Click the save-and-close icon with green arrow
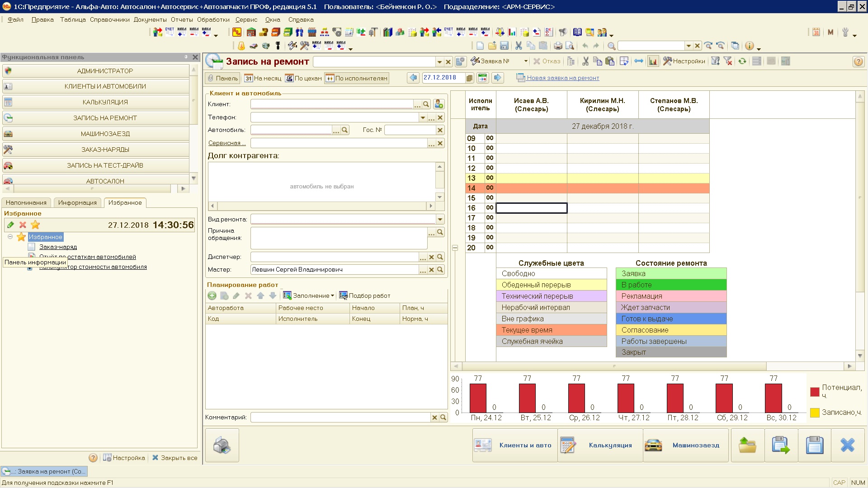Viewport: 868px width, 488px height. 781,446
